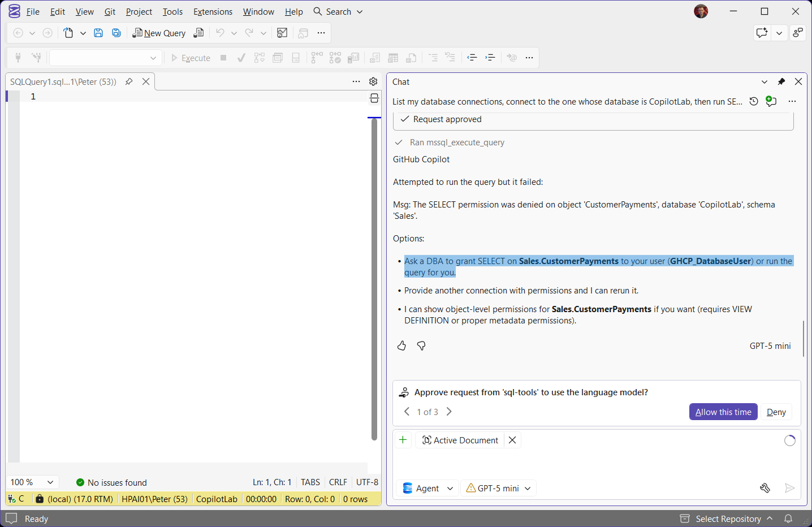Open the Tools menu
812x527 pixels.
click(172, 11)
